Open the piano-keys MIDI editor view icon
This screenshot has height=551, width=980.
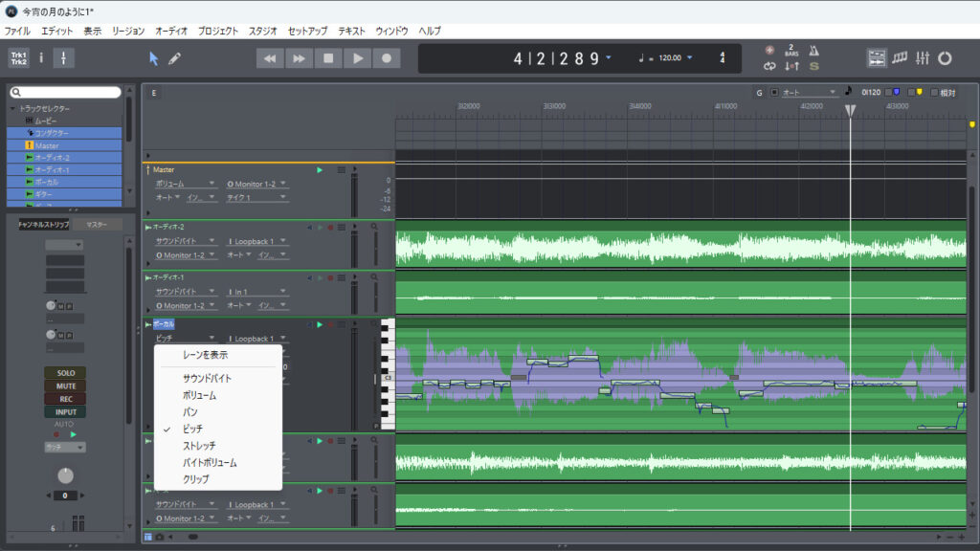pos(900,58)
